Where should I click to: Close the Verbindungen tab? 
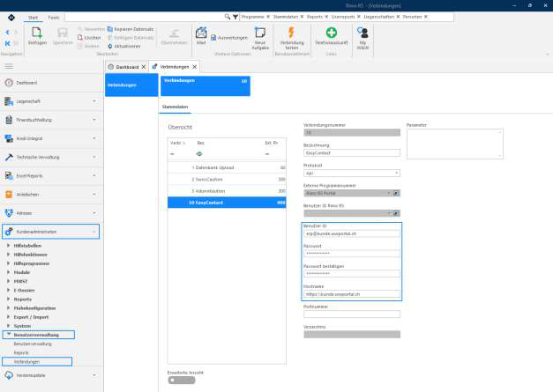[194, 67]
